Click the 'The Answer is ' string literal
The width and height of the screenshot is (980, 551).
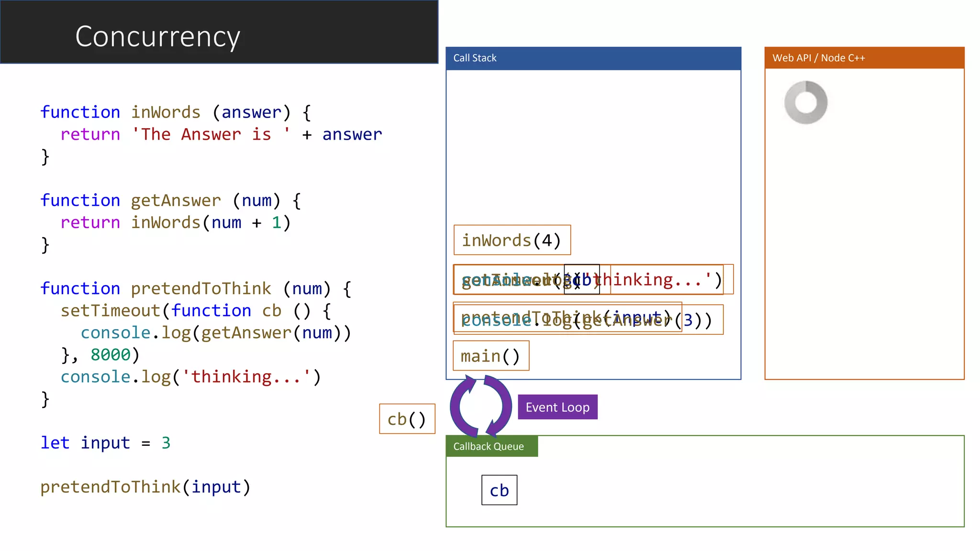click(211, 134)
